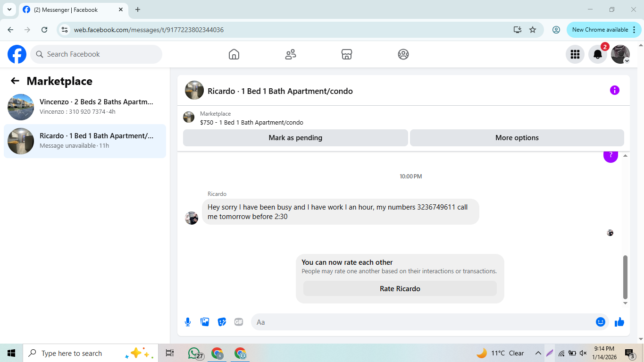Click the seen-receipt avatar below message
644x362 pixels.
click(610, 233)
